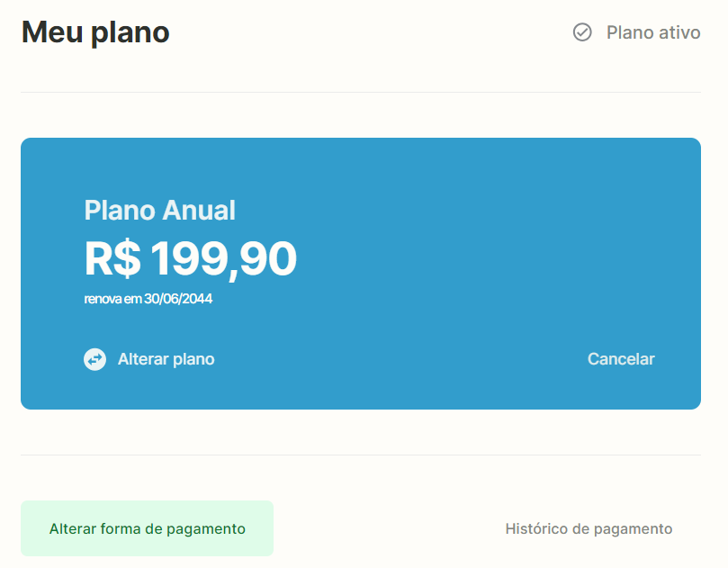This screenshot has height=568, width=728.
Task: Click the 30/06/2044 renewal date
Action: [178, 298]
